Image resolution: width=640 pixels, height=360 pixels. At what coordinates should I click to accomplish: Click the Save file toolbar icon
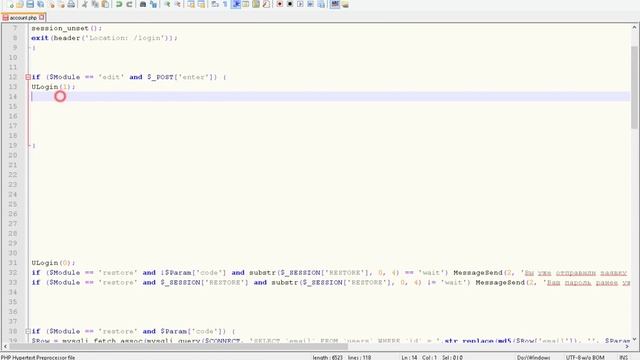click(30, 4)
